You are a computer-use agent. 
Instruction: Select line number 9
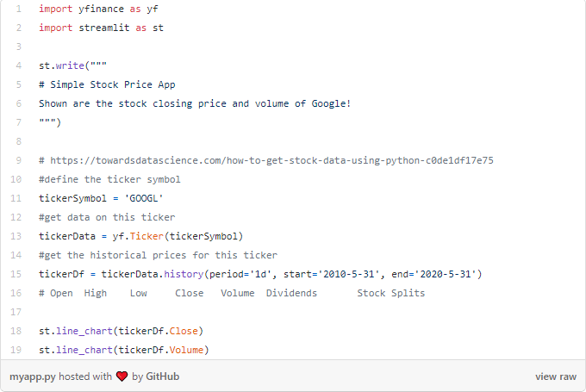pos(19,160)
